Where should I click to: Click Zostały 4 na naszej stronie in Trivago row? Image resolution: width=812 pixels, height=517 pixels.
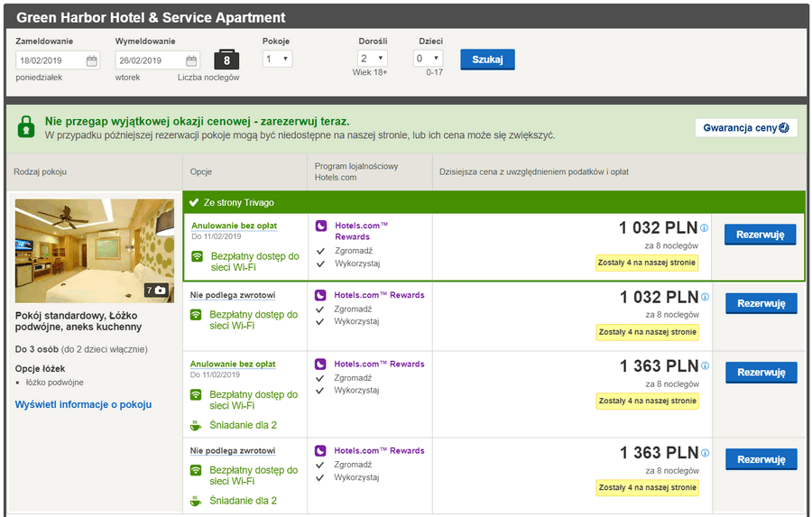click(x=646, y=263)
